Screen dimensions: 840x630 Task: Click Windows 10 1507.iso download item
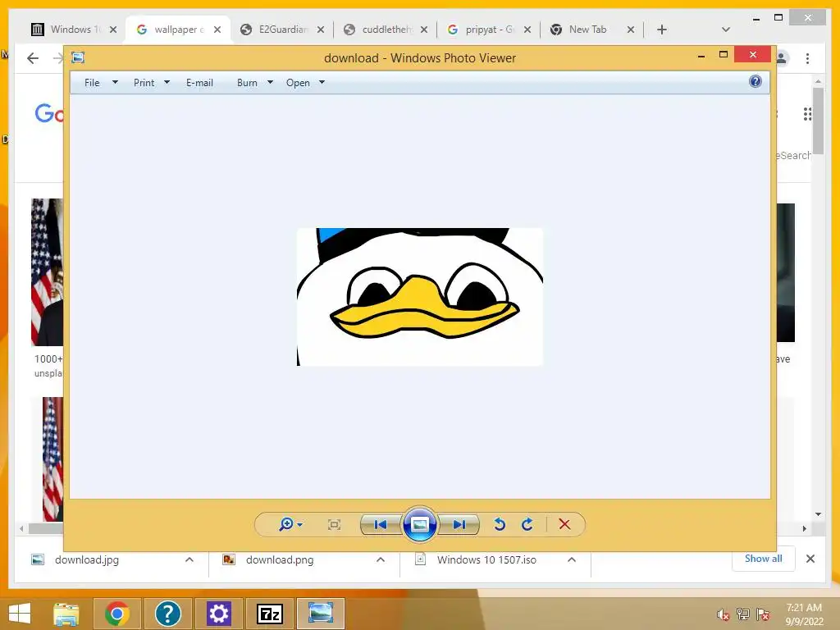pyautogui.click(x=486, y=559)
